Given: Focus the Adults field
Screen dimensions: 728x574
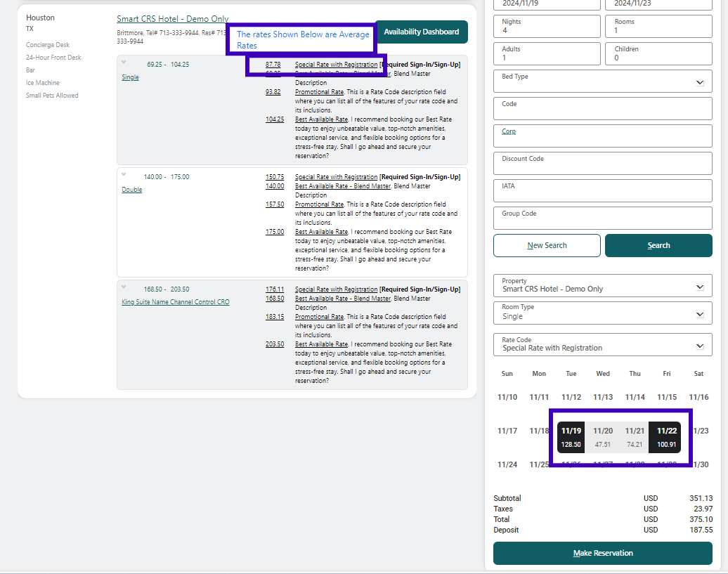Looking at the screenshot, I should click(x=547, y=54).
